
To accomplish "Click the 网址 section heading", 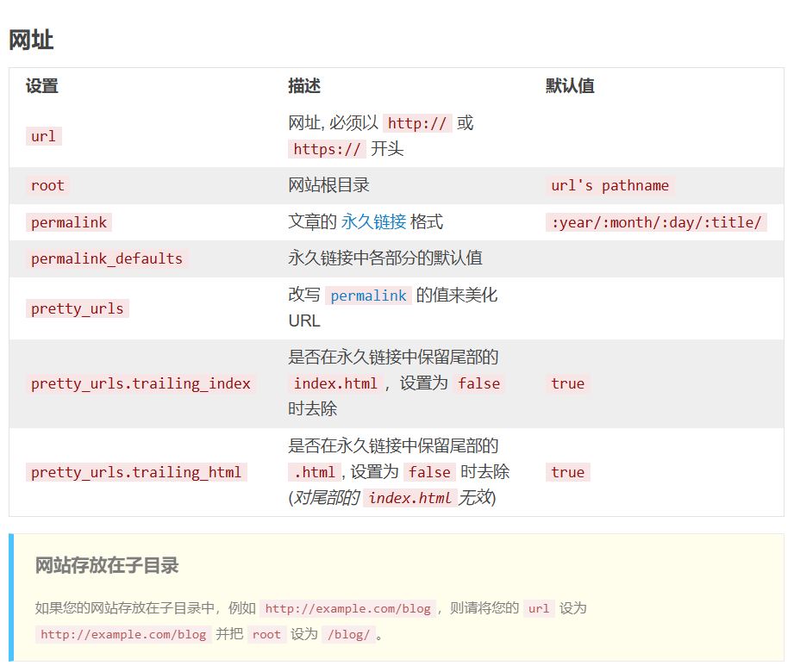I will click(31, 40).
